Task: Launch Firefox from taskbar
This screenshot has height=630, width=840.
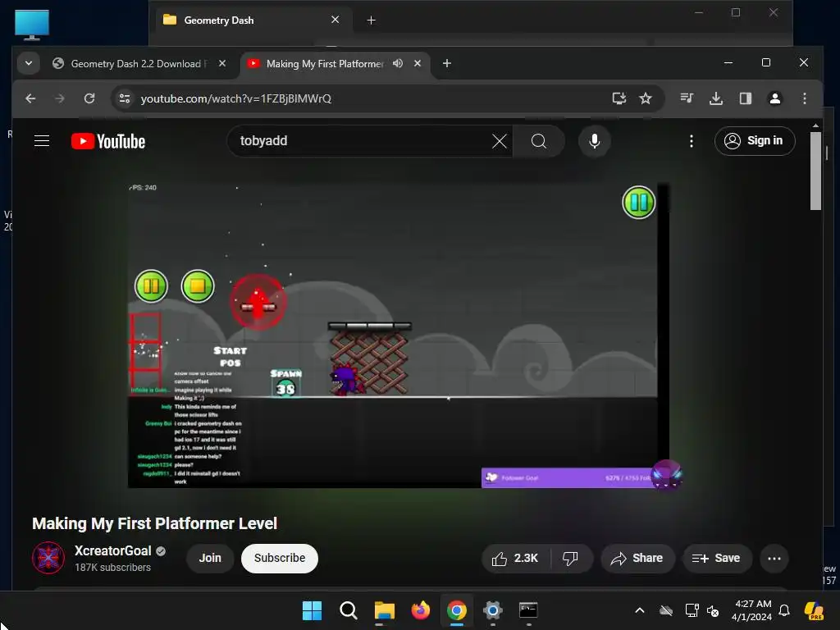Action: [x=421, y=610]
